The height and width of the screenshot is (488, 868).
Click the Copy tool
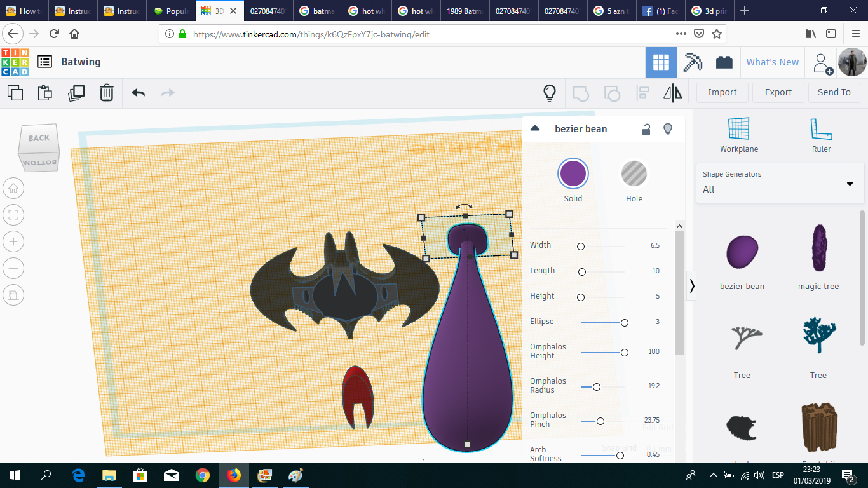click(x=15, y=93)
